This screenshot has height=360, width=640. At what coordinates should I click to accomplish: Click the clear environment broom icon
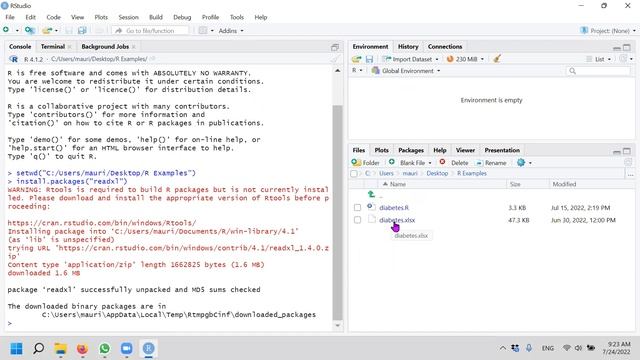(x=497, y=59)
